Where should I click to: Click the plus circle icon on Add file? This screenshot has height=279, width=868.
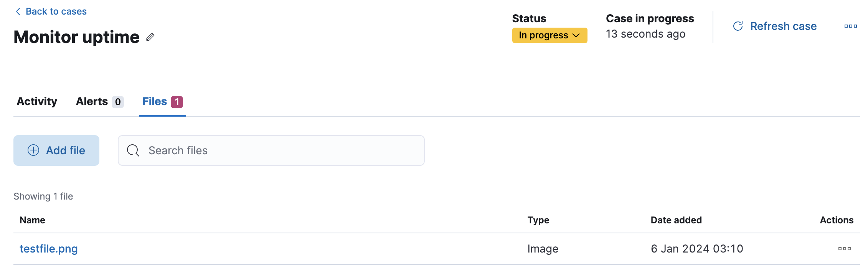pyautogui.click(x=33, y=150)
